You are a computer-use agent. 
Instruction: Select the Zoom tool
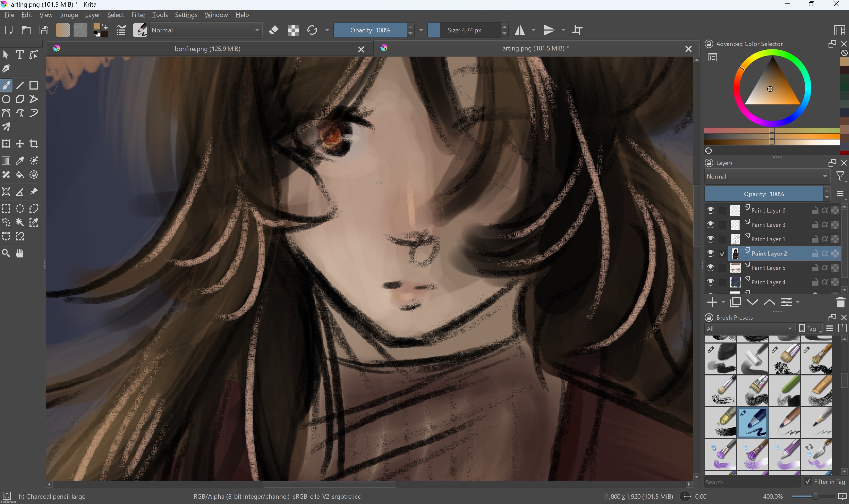tap(6, 253)
